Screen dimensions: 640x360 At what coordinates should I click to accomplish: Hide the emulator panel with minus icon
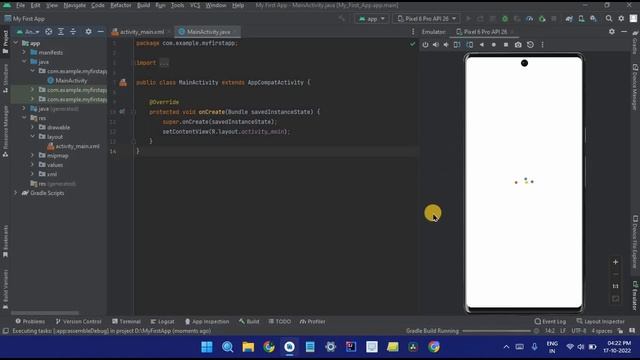624,31
